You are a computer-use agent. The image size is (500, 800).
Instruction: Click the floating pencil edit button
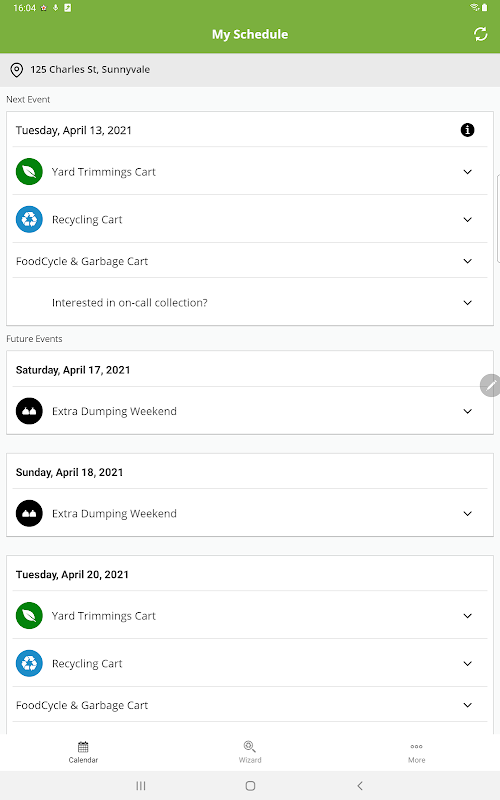click(x=491, y=385)
